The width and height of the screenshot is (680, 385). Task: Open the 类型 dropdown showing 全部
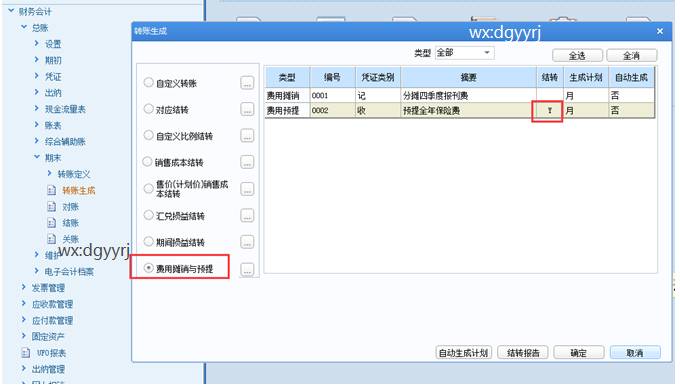click(x=464, y=53)
